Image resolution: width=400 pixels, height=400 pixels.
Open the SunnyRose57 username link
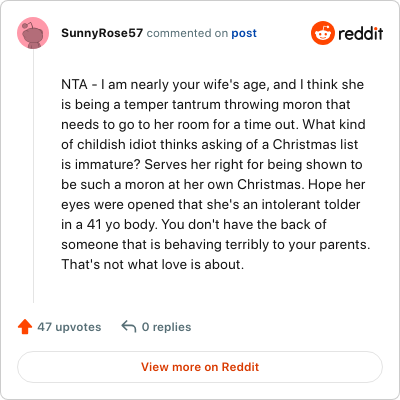[x=102, y=33]
